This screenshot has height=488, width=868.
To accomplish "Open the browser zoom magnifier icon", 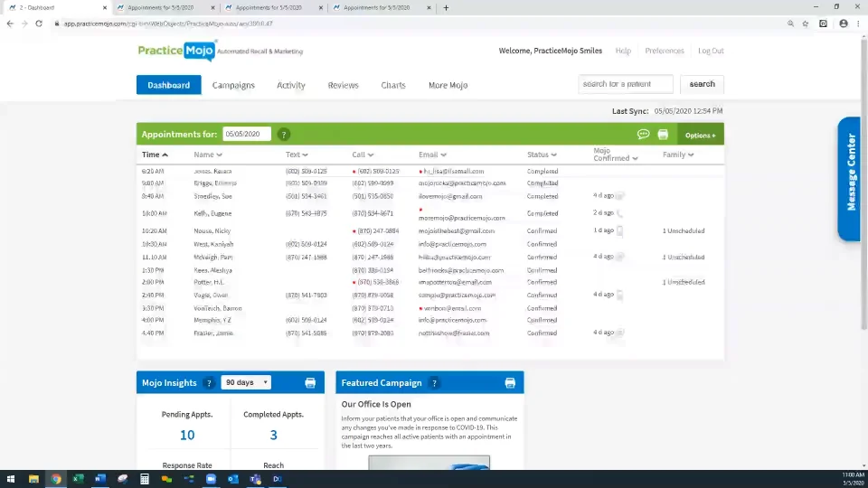I will (x=790, y=23).
